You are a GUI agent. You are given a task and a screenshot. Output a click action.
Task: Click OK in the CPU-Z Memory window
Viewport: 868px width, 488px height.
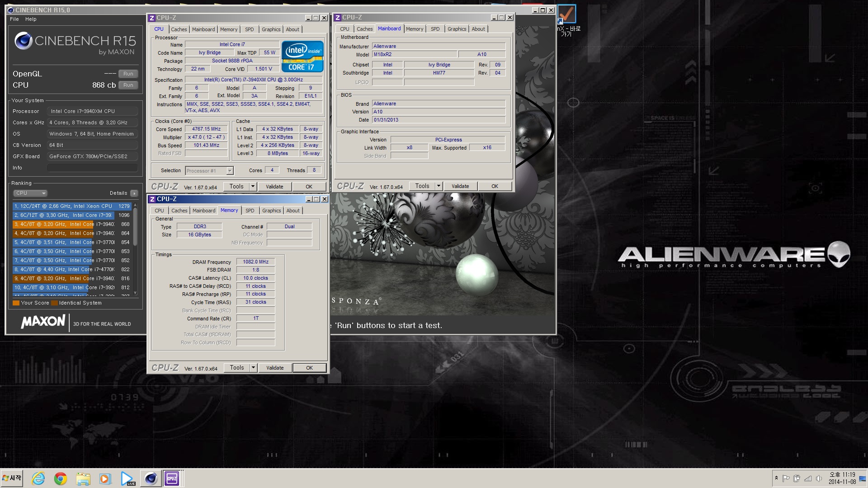pyautogui.click(x=309, y=368)
